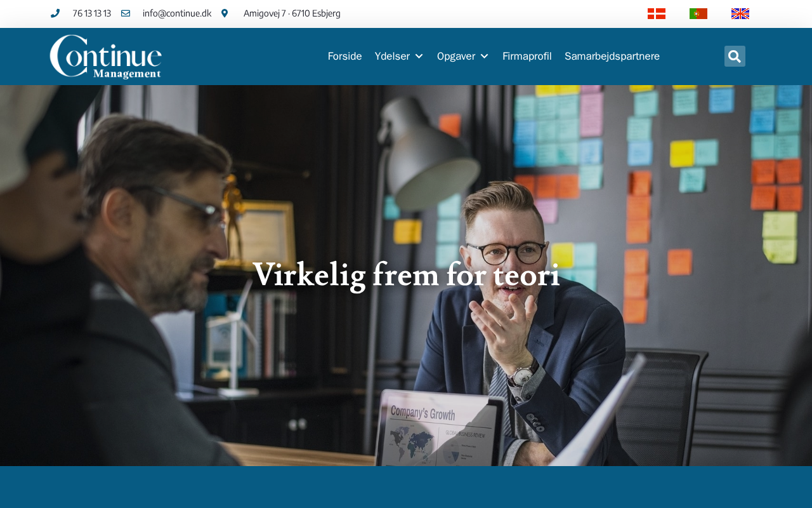Click the envelope email icon
The image size is (812, 508).
tap(126, 13)
